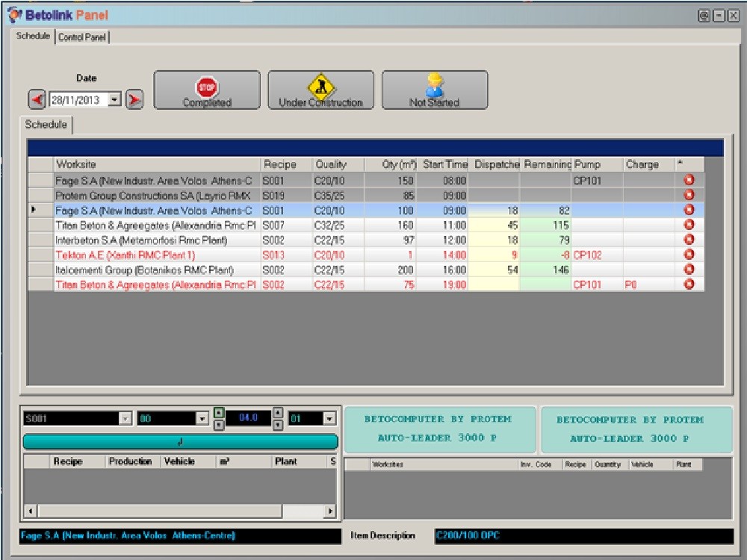Click the 04.0 quantity field
Image resolution: width=747 pixels, height=560 pixels.
[248, 418]
